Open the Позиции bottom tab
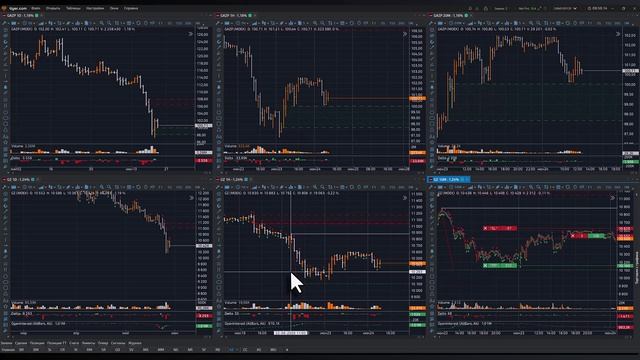 click(x=37, y=343)
